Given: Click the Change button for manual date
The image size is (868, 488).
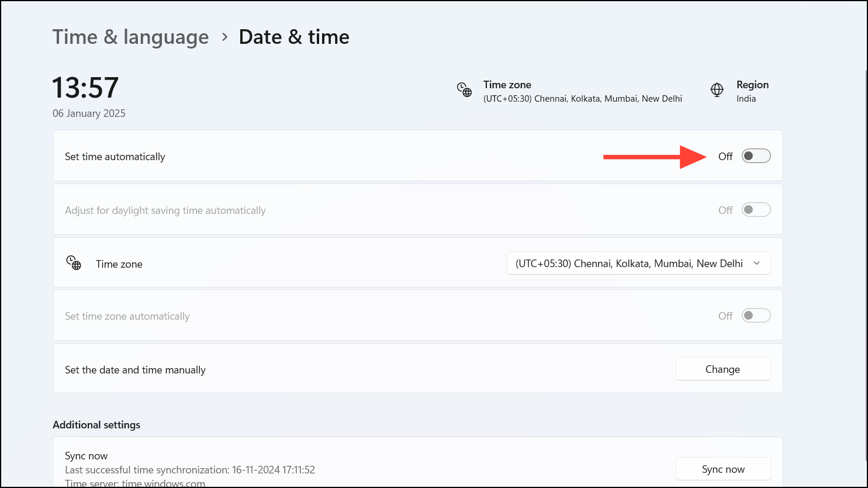Looking at the screenshot, I should click(722, 369).
